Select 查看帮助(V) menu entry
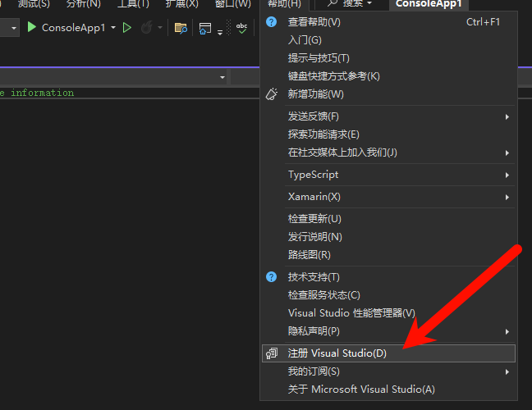 pyautogui.click(x=388, y=22)
